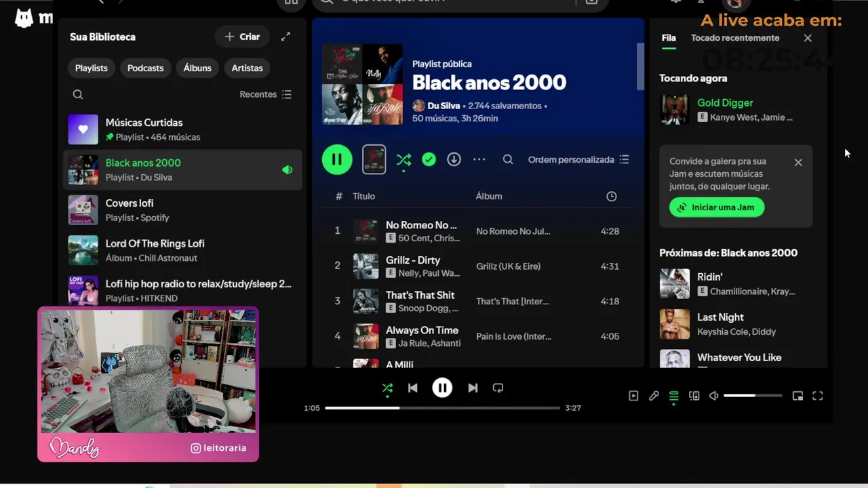Select Ridin' in the queue
Viewport: 868px width, 488px height.
pos(736,283)
